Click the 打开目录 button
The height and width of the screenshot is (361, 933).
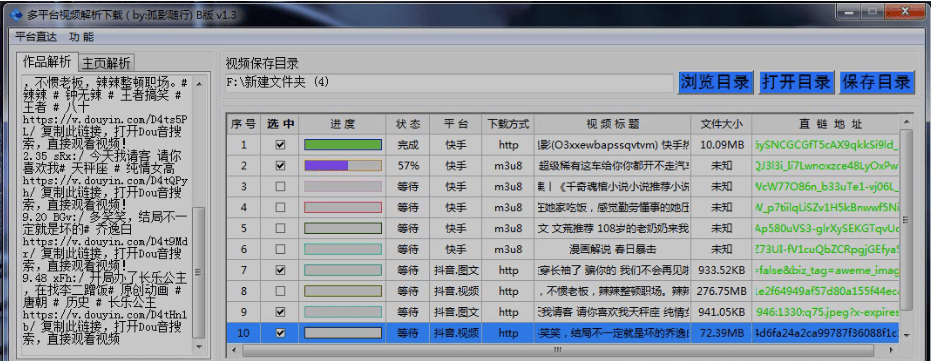coord(796,82)
